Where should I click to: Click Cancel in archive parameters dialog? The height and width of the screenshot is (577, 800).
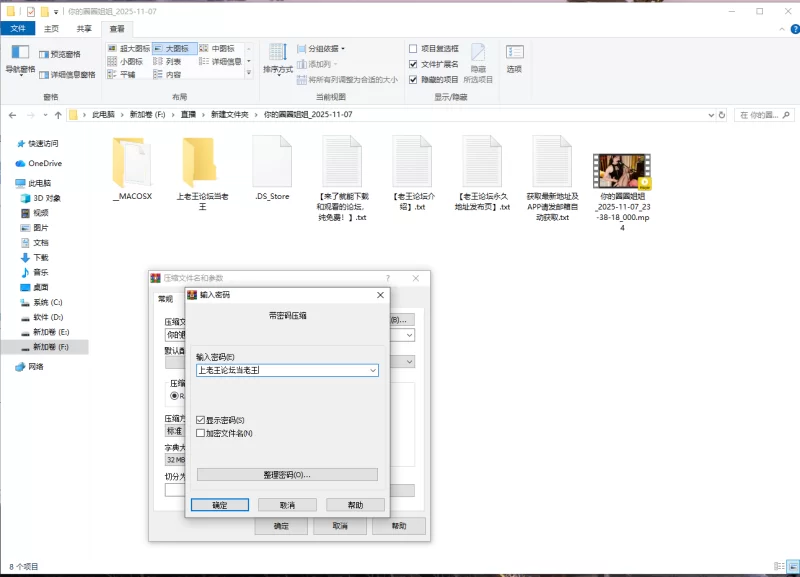pos(340,526)
